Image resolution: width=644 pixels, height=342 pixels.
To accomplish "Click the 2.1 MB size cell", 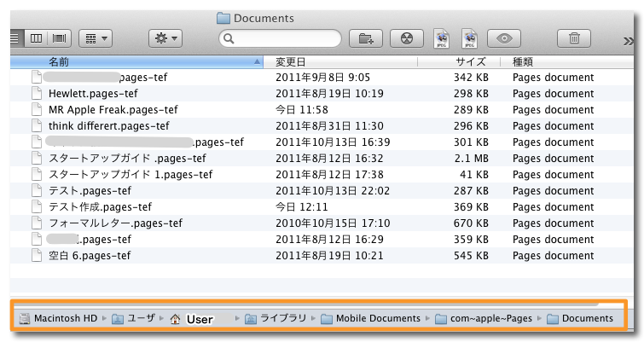I will point(472,159).
